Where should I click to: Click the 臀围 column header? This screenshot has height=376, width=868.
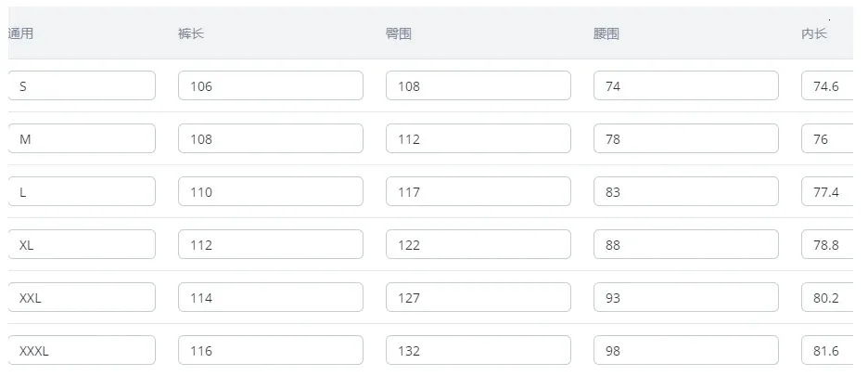click(399, 33)
